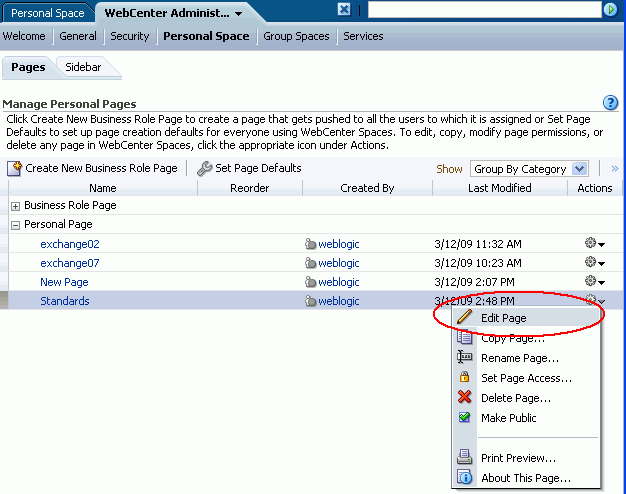The image size is (626, 494).
Task: Click the wrench Set Page Defaults icon
Action: (x=204, y=169)
